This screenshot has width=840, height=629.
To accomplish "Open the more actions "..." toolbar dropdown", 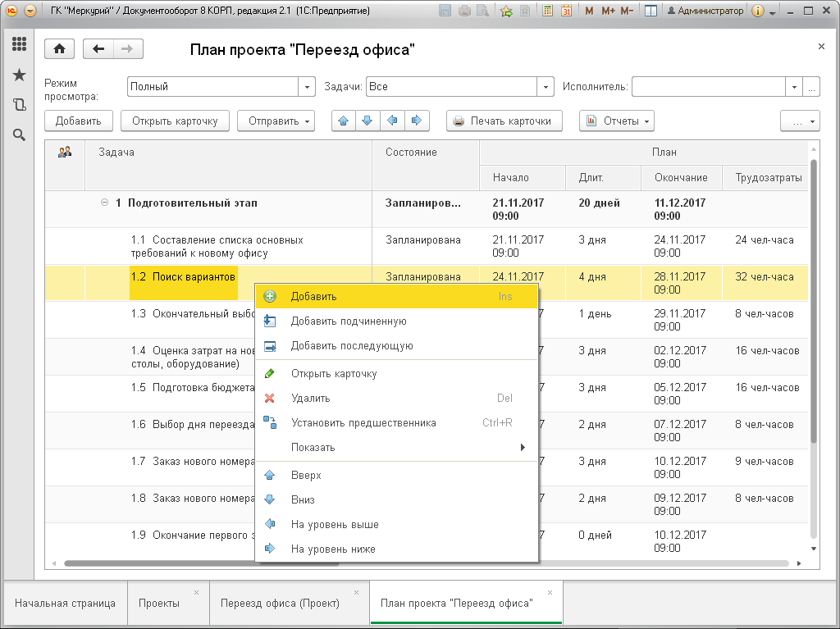I will pos(800,121).
